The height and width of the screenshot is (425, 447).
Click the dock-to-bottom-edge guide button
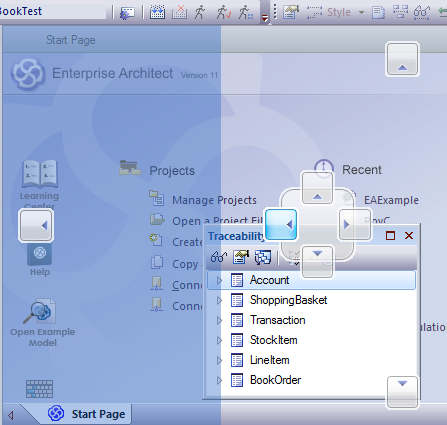click(402, 392)
